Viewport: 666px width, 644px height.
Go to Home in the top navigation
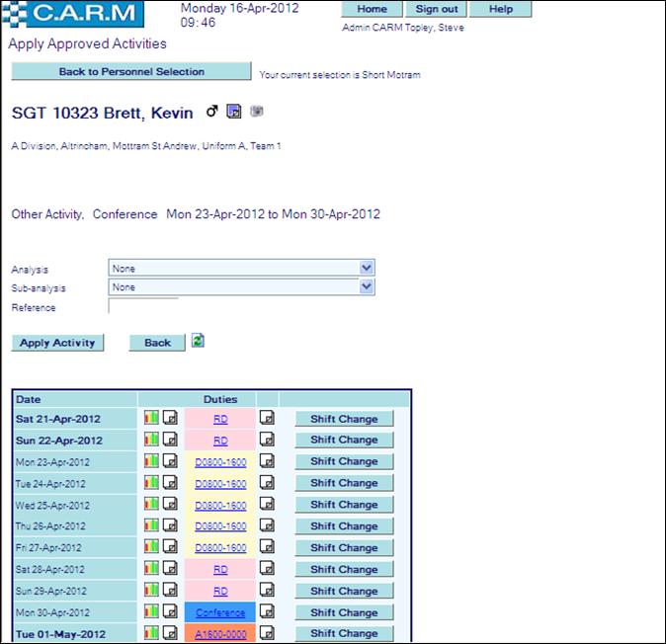coord(372,9)
